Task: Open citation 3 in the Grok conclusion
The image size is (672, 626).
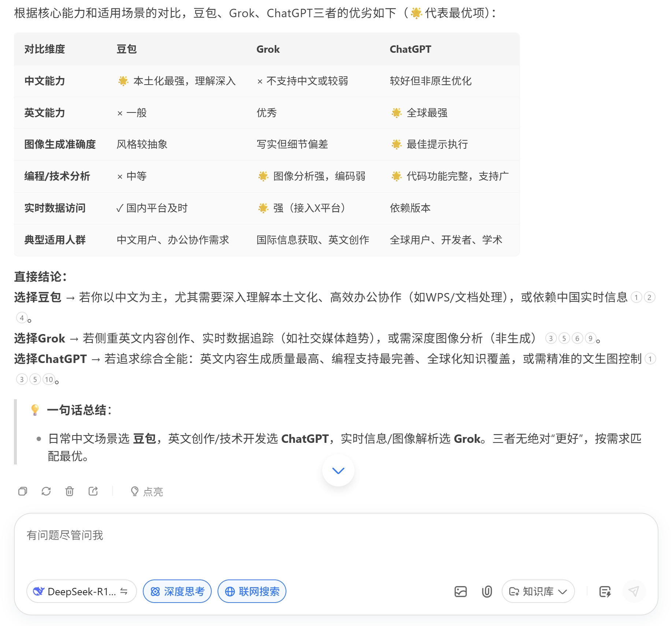Action: (551, 338)
